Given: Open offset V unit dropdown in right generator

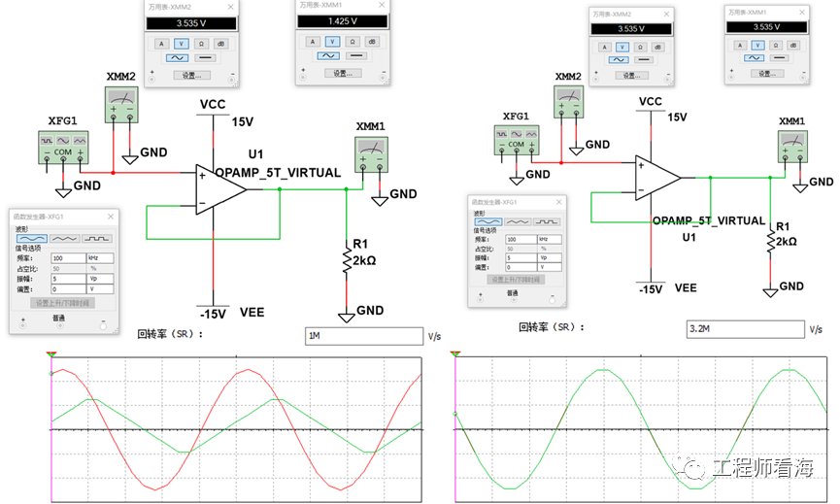Looking at the screenshot, I should 552,266.
